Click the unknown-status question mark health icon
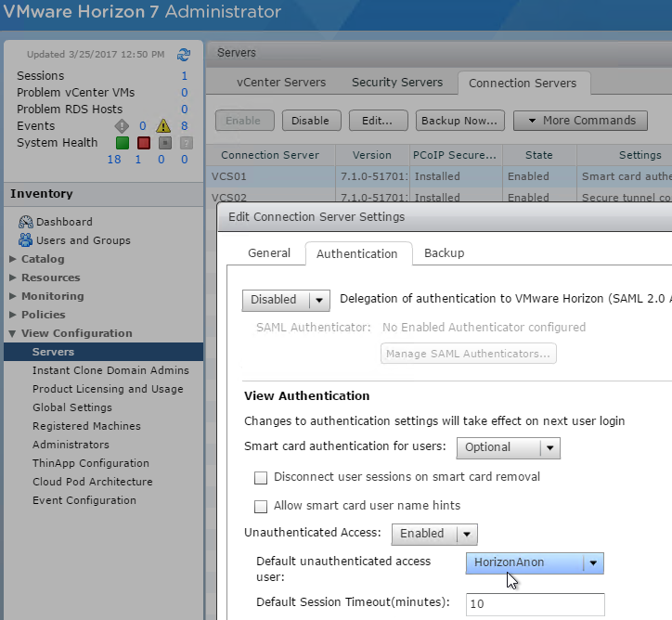The width and height of the screenshot is (672, 620). (x=186, y=143)
